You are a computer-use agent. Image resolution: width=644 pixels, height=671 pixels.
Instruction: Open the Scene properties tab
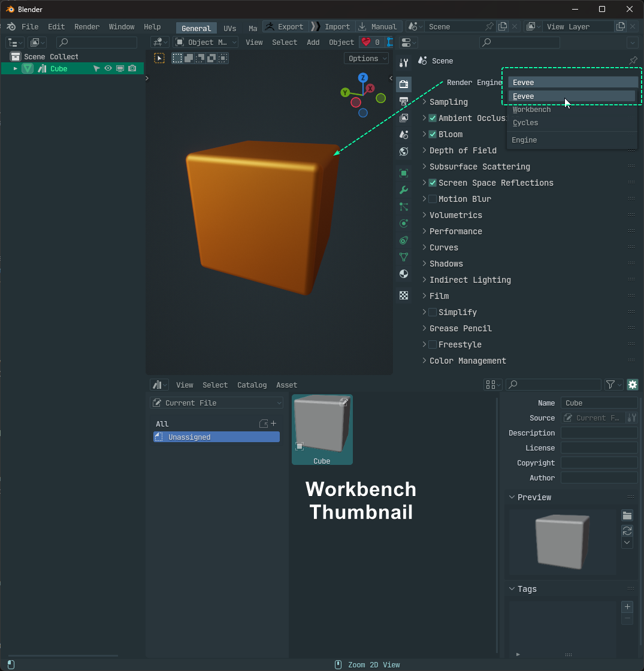pyautogui.click(x=404, y=134)
